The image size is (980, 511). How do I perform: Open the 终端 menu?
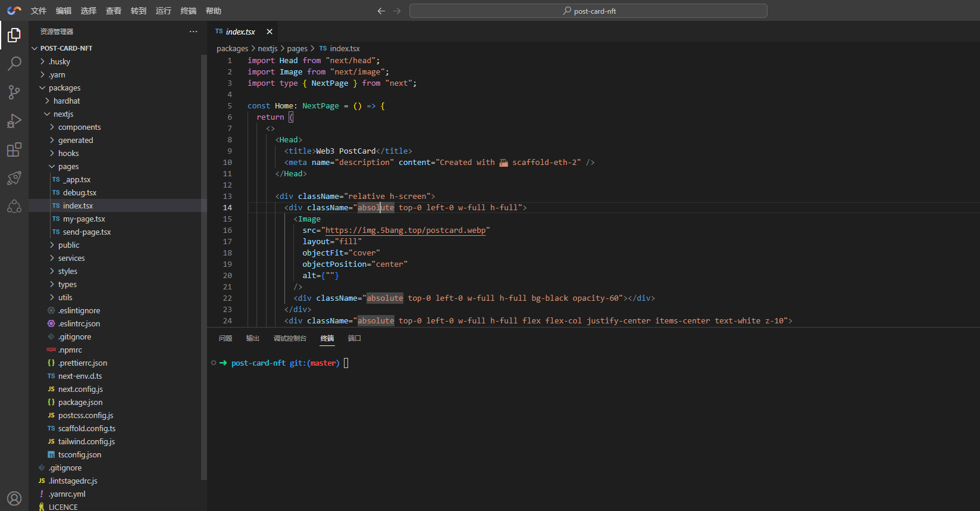(189, 11)
